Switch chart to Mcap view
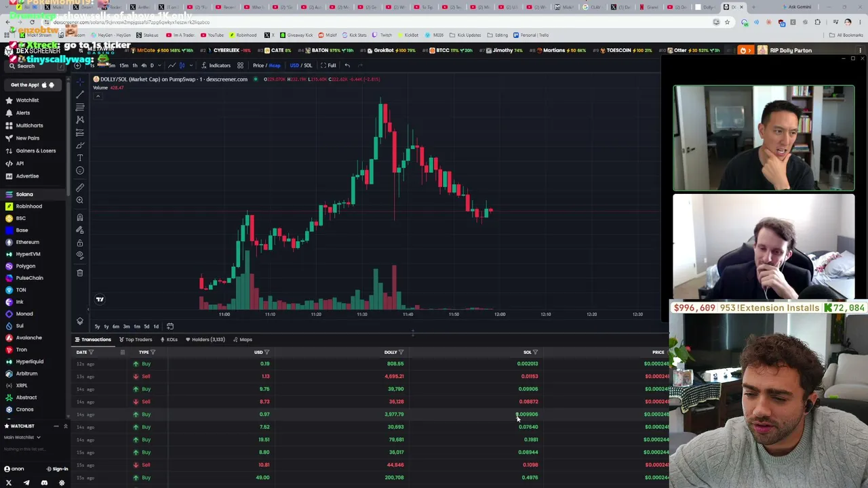Image resolution: width=868 pixels, height=488 pixels. point(275,66)
